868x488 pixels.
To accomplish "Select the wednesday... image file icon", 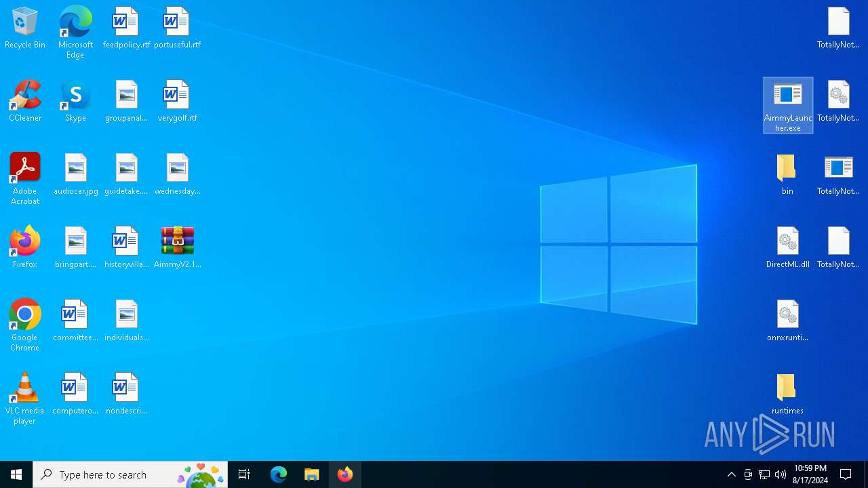I will tap(177, 175).
